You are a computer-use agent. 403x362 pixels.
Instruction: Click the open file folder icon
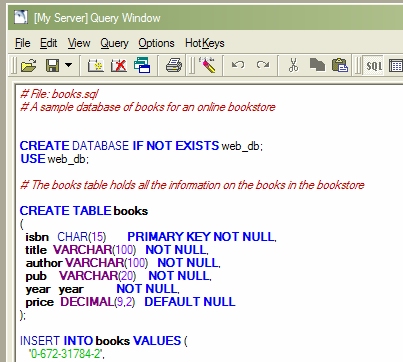coord(29,65)
